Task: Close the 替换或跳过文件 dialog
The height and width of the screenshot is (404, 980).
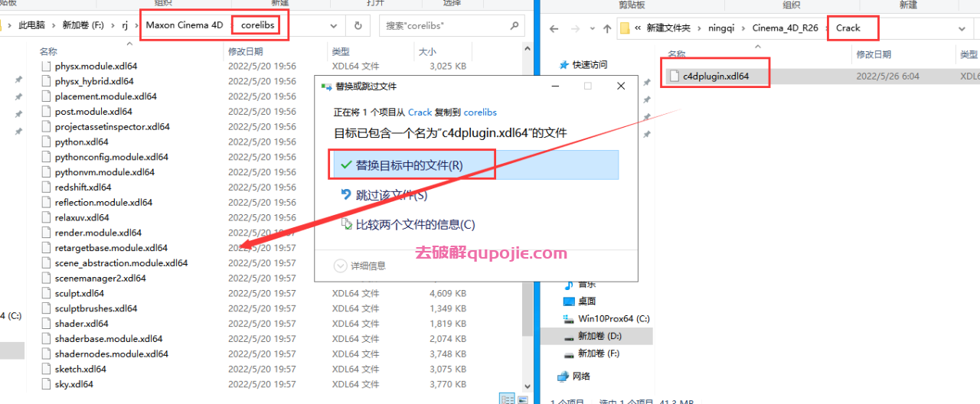Action: (x=621, y=86)
